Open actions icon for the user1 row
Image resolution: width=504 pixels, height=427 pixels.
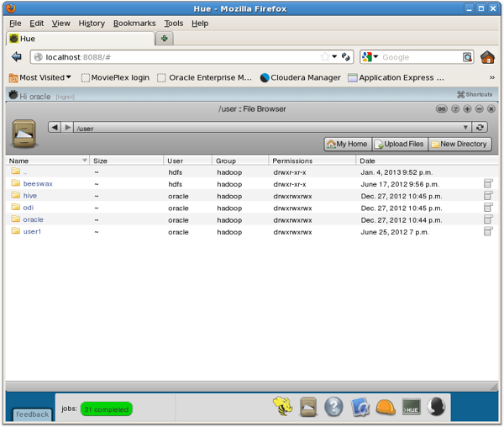pyautogui.click(x=488, y=231)
